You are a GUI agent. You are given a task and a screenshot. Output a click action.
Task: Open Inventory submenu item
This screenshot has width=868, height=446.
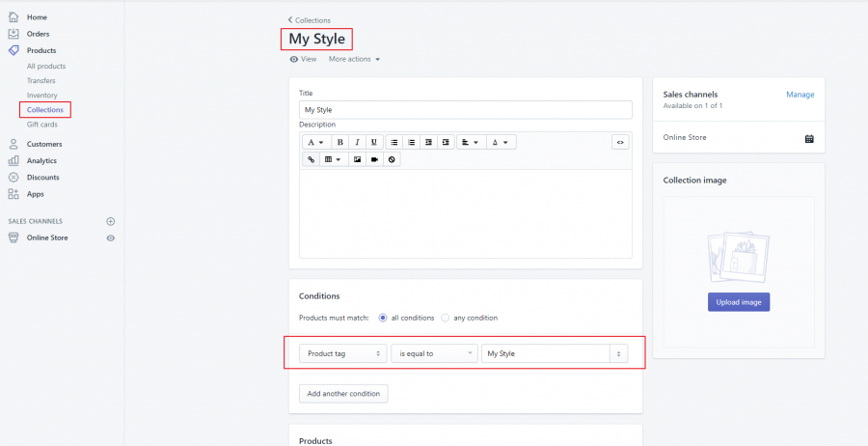(42, 96)
